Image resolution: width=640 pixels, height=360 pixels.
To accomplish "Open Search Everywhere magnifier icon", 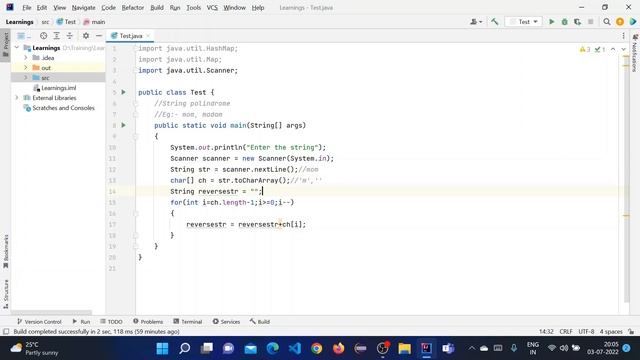I will pyautogui.click(x=607, y=22).
